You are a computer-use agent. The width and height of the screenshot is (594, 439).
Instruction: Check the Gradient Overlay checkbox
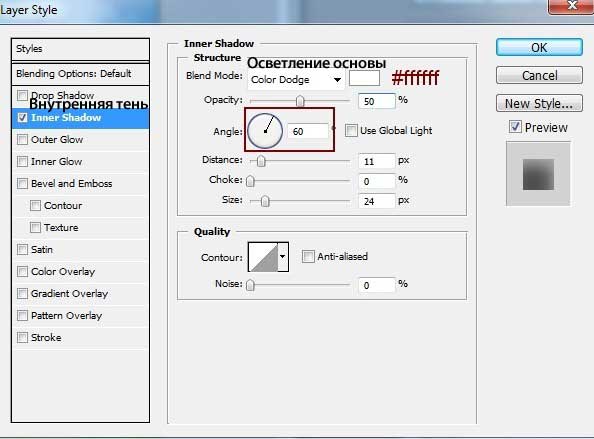pyautogui.click(x=22, y=293)
